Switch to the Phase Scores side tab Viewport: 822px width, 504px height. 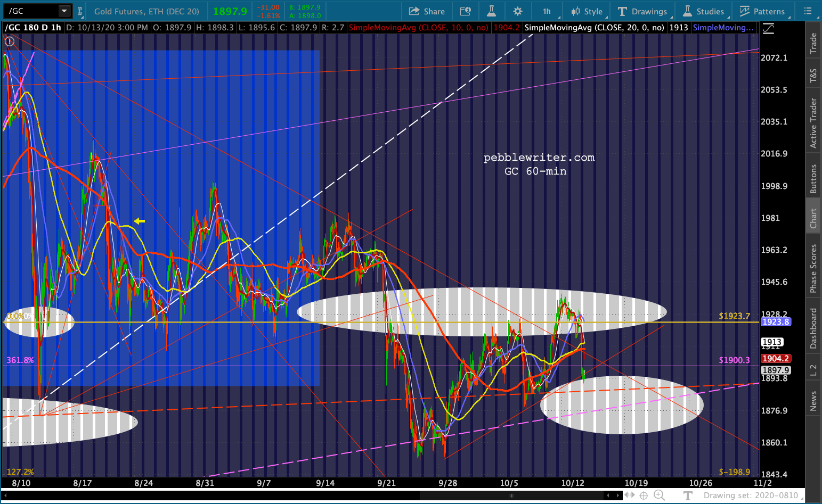pos(813,268)
